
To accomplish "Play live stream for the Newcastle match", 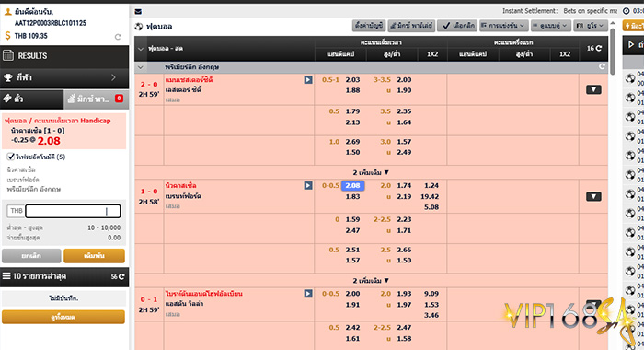I will click(308, 185).
